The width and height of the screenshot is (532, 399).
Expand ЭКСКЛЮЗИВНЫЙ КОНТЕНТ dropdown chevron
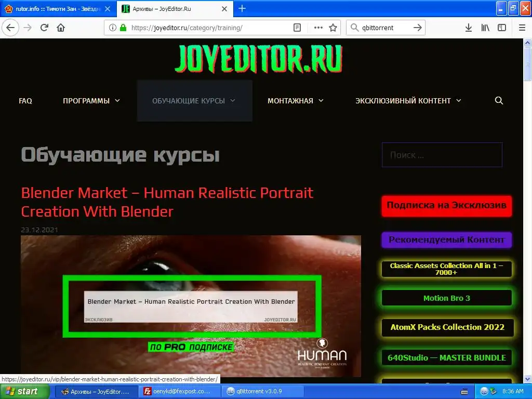coord(459,100)
